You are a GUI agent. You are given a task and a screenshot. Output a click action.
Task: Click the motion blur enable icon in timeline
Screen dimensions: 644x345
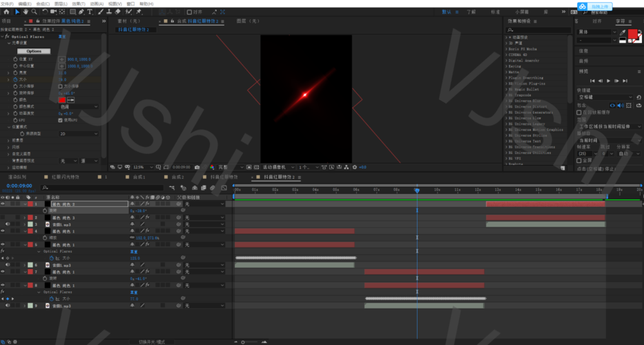click(x=213, y=188)
